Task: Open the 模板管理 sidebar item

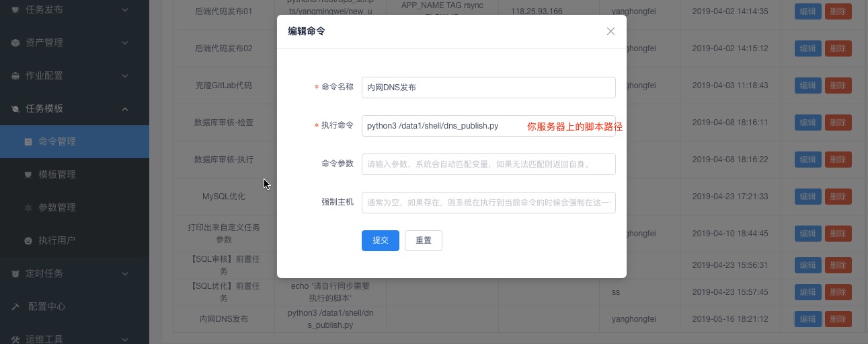Action: pyautogui.click(x=74, y=174)
